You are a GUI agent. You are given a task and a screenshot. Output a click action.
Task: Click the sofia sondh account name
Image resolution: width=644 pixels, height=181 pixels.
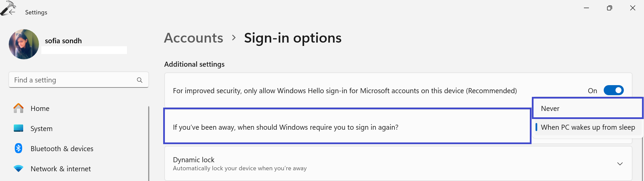pyautogui.click(x=63, y=41)
